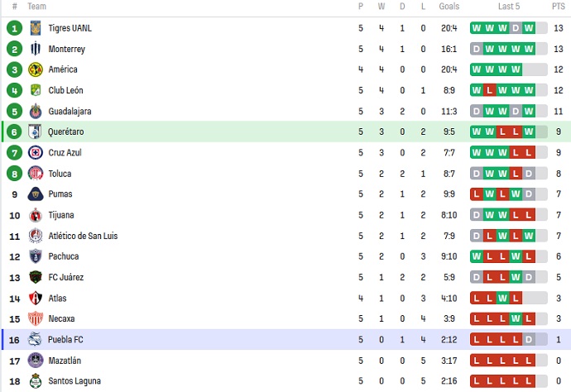The height and width of the screenshot is (392, 571).
Task: Click Puebla FC's gray D form badge
Action: [529, 340]
